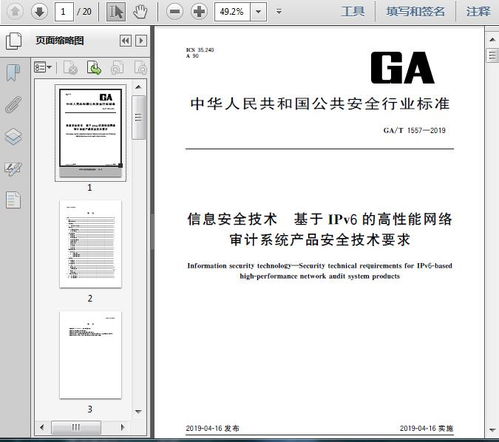
Task: Click the large GA logo
Action: (x=402, y=68)
